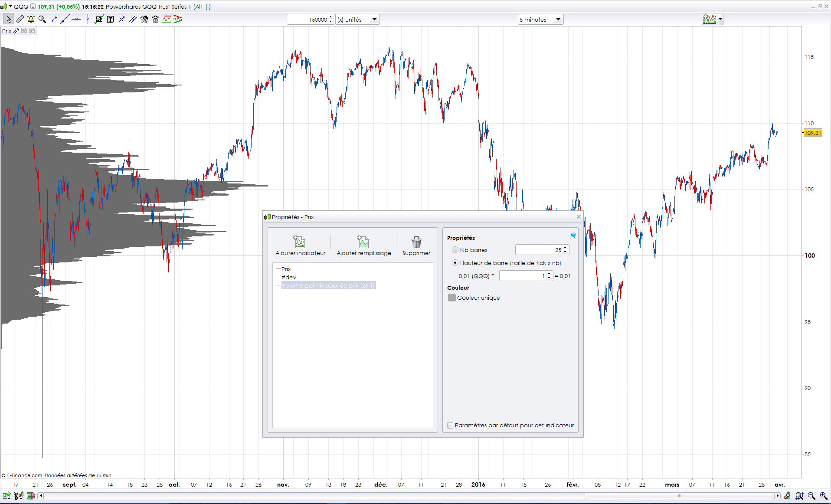Open the chart with text lines tool
Viewport: 831px width, 504px height.
pyautogui.click(x=99, y=19)
